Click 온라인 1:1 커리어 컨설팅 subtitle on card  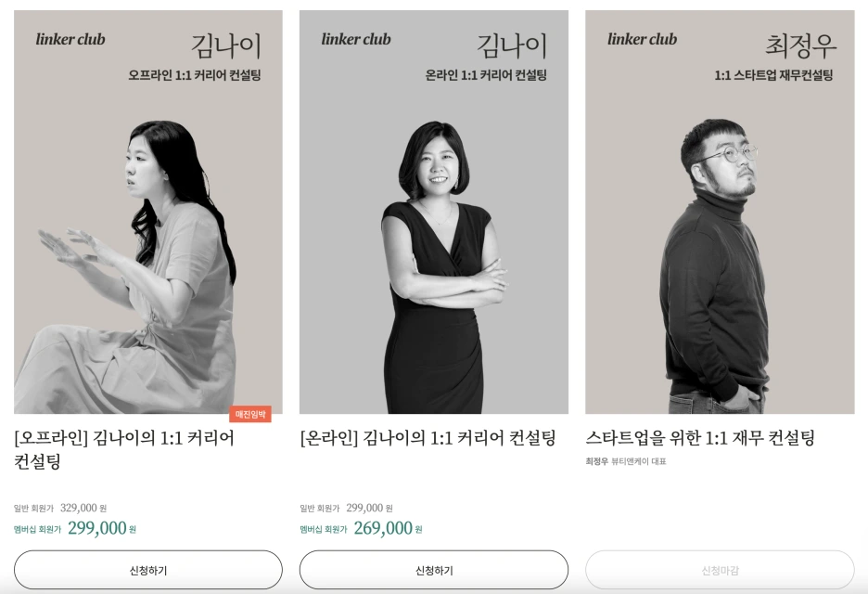(486, 75)
